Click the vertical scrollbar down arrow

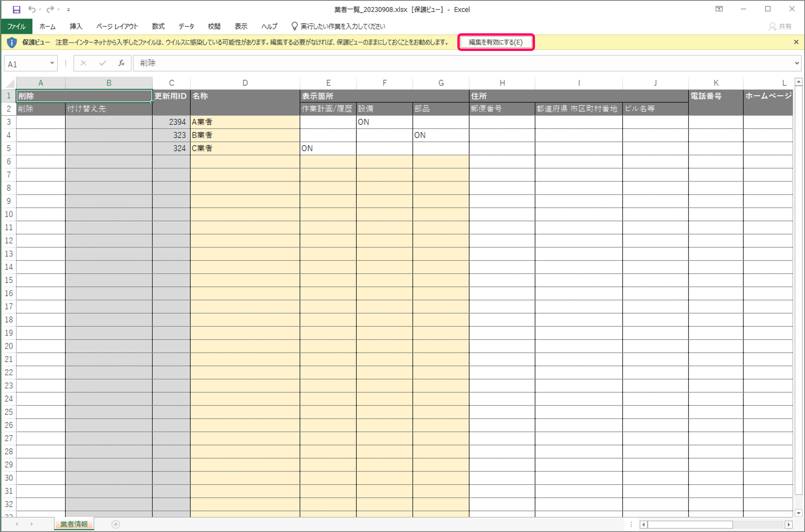pyautogui.click(x=799, y=513)
